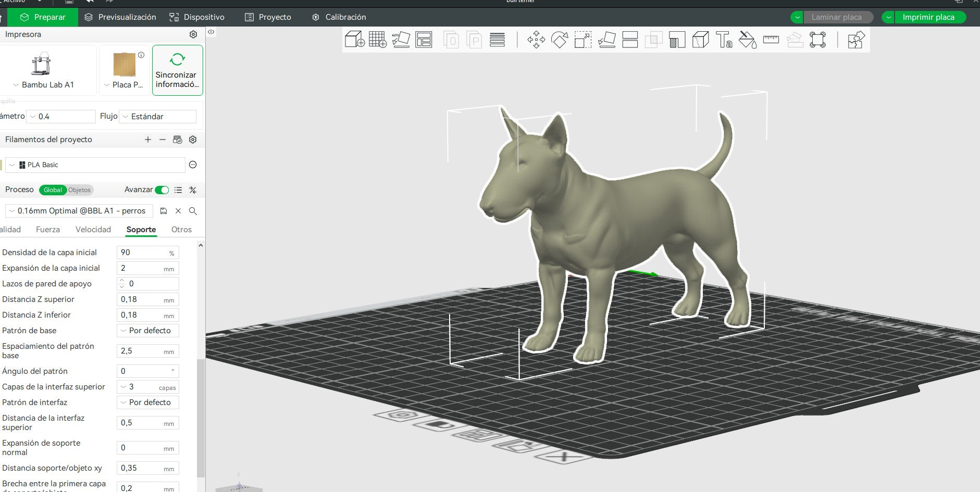Viewport: 980px width, 492px height.
Task: Open the Patrón de base dropdown
Action: point(148,331)
